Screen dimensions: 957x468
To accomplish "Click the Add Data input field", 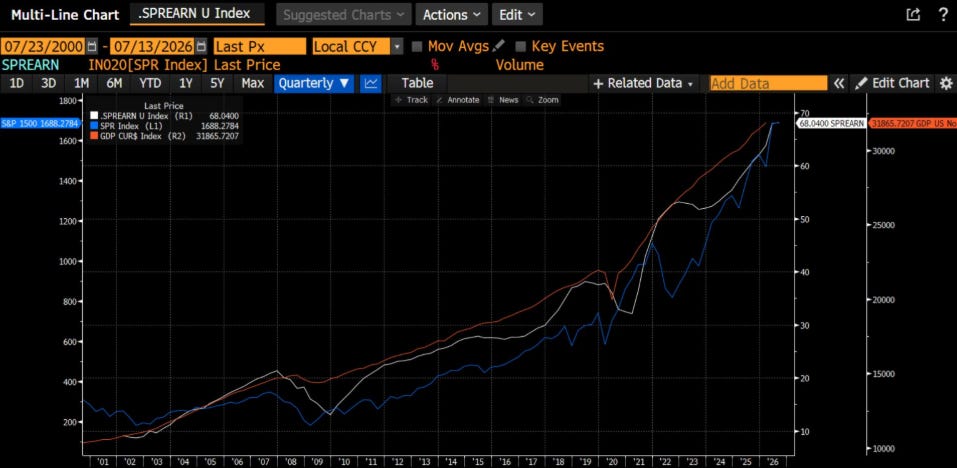I will [x=768, y=84].
